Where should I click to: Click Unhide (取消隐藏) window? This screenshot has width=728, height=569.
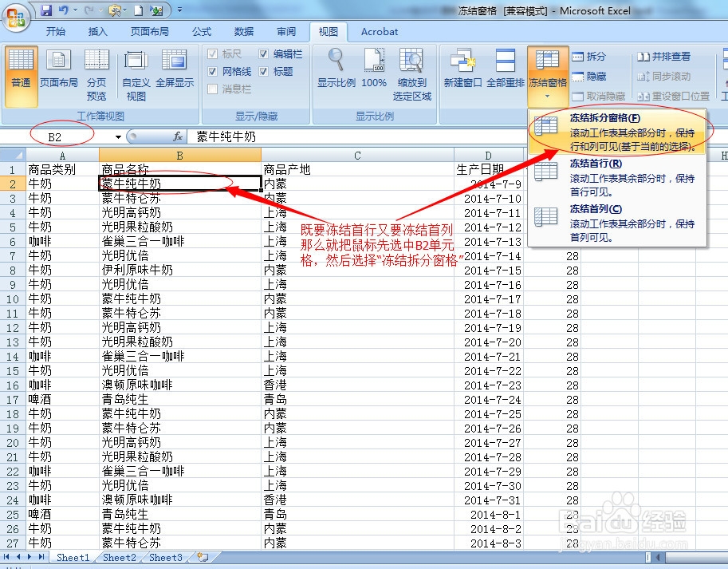tap(599, 96)
